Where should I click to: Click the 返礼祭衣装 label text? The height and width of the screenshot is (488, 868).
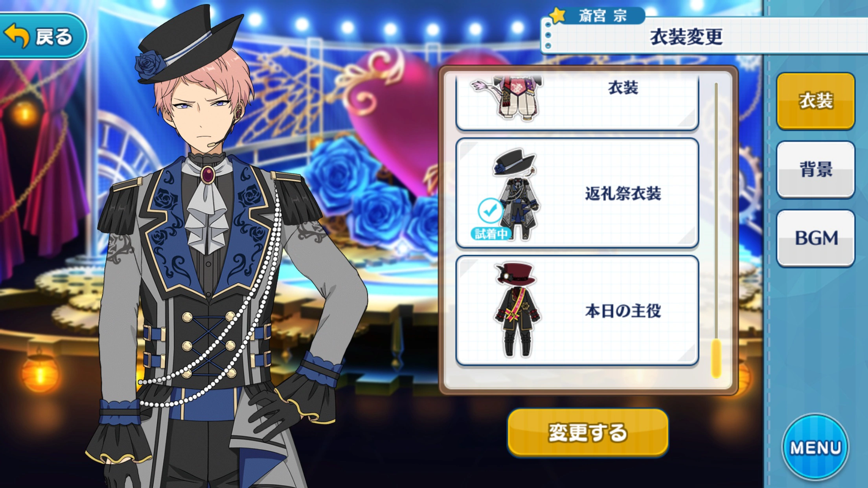pyautogui.click(x=623, y=194)
